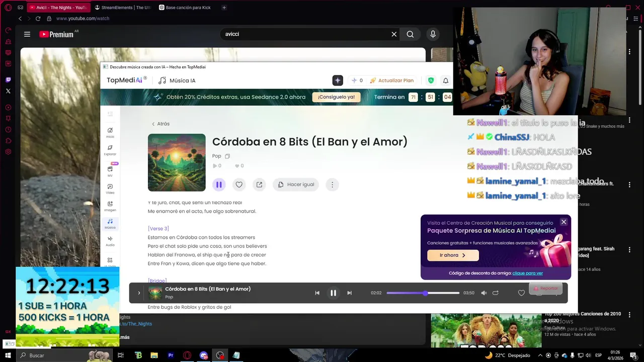
Task: Click the Buscar taskbar search box
Action: [x=64, y=355]
